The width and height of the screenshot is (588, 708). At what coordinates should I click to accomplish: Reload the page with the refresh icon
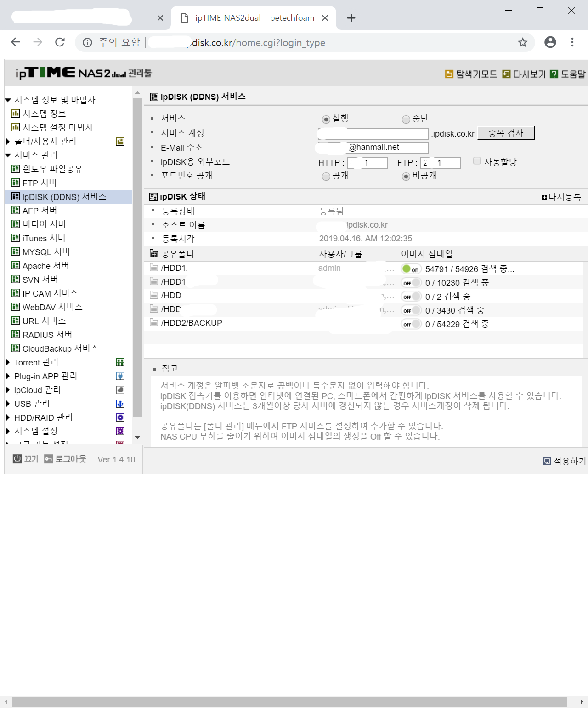click(60, 42)
